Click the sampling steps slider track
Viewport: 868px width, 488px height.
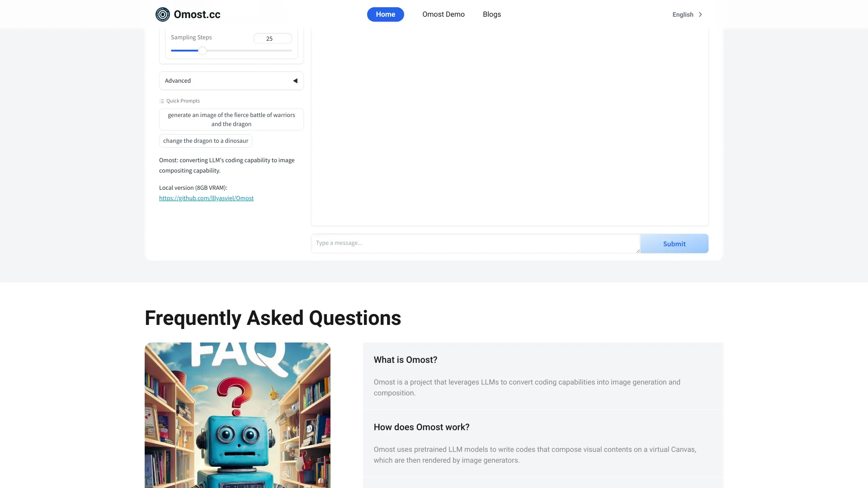231,51
